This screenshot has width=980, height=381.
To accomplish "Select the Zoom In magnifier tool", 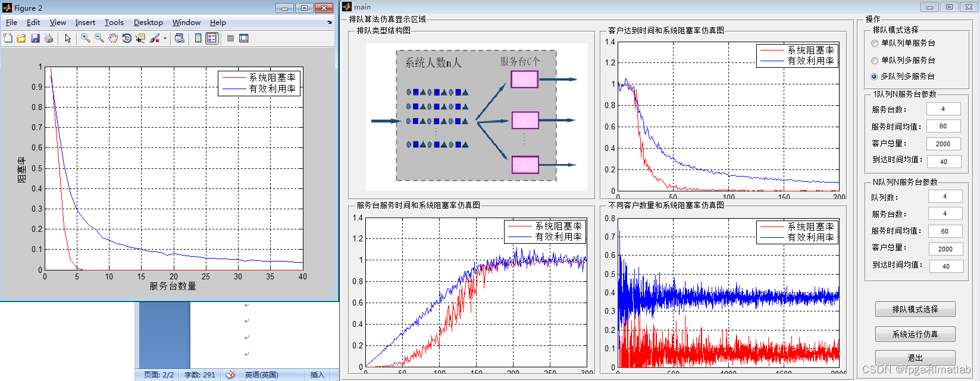I will point(86,38).
